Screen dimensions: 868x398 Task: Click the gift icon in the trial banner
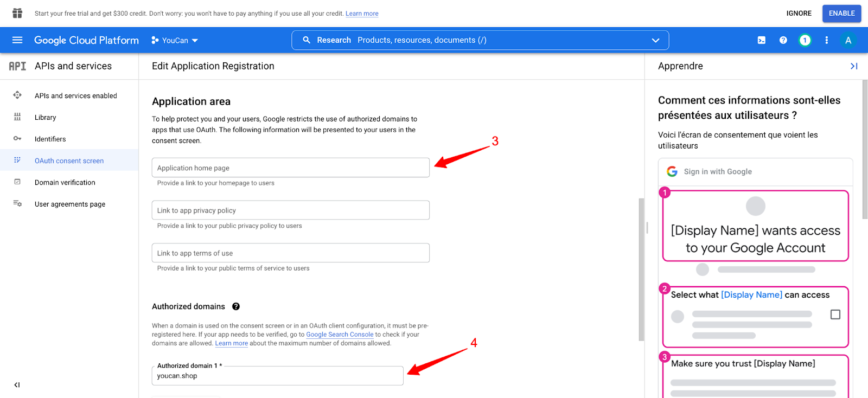click(x=17, y=13)
